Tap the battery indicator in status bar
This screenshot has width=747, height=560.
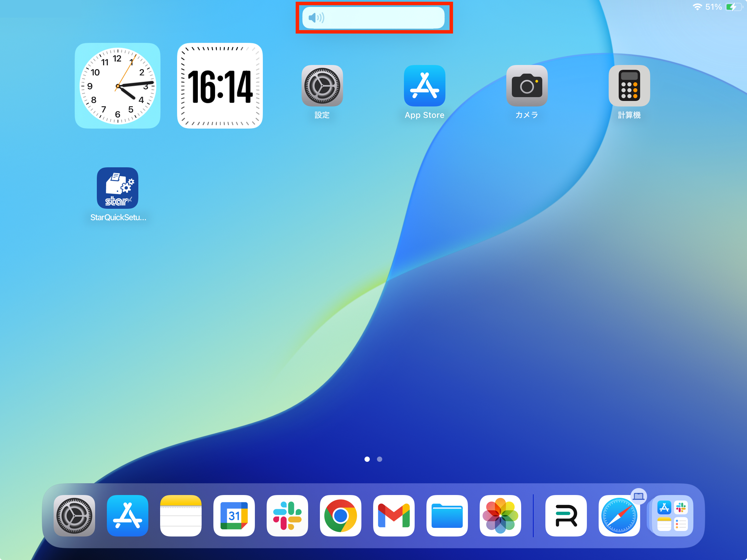click(733, 7)
